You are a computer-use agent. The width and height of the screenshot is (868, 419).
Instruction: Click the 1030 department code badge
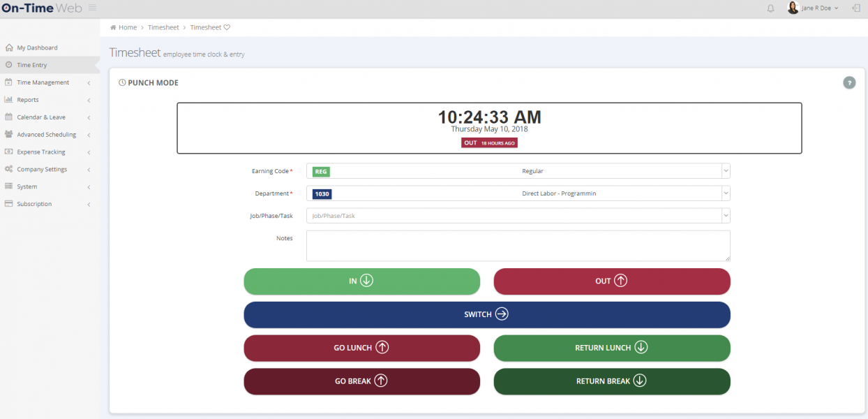[322, 193]
